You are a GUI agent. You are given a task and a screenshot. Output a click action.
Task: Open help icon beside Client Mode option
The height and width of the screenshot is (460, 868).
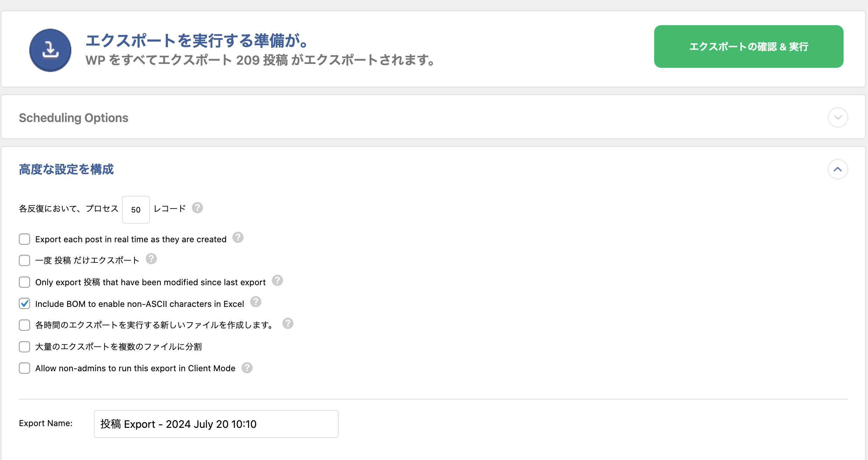(247, 368)
